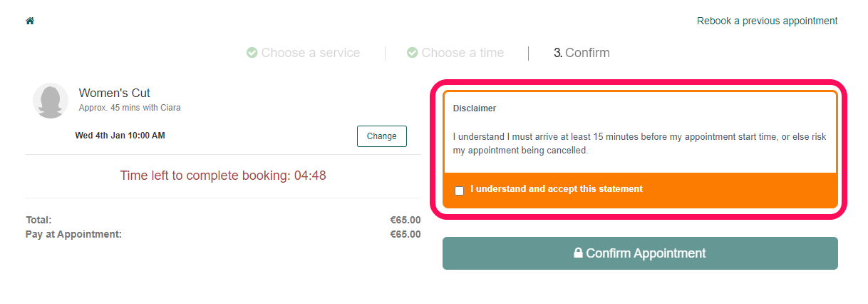Click the Choose a service green checkmark

252,53
